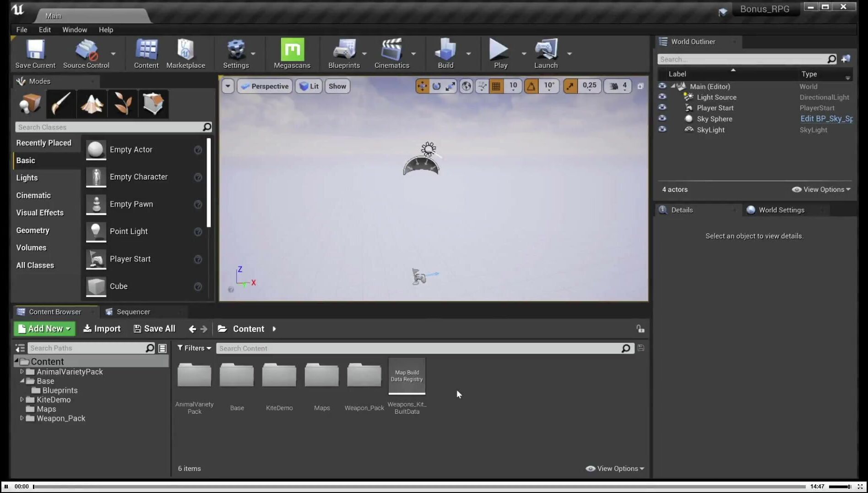Click the Content Browser lock icon
This screenshot has width=868, height=493.
[640, 329]
